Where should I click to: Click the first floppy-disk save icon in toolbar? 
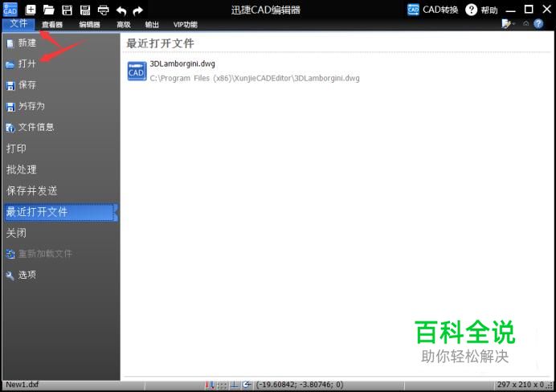(67, 10)
